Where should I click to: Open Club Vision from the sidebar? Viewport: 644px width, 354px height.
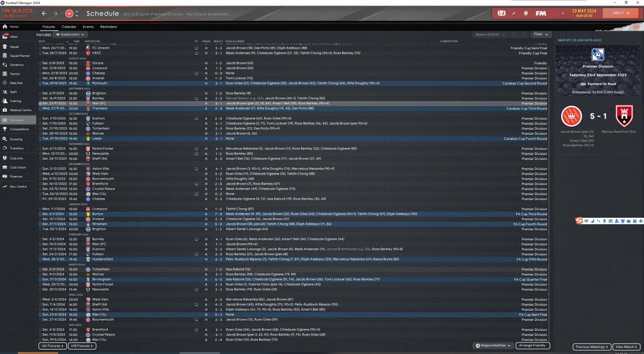18,167
